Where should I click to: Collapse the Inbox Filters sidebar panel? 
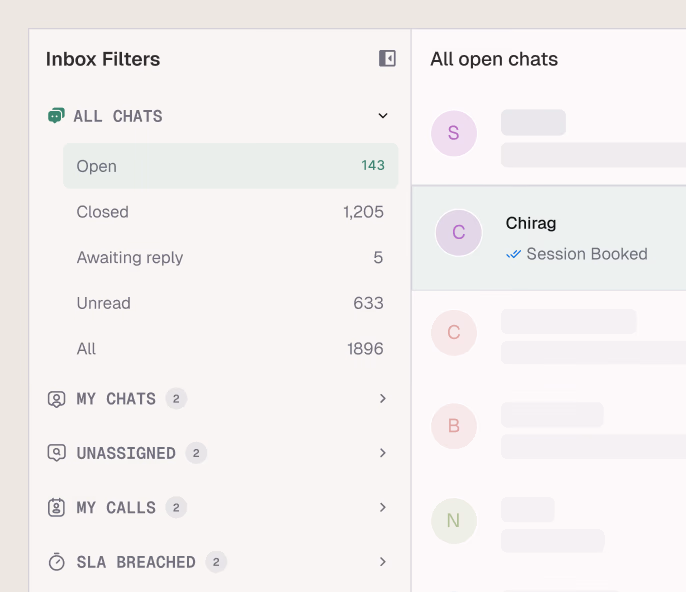point(387,59)
